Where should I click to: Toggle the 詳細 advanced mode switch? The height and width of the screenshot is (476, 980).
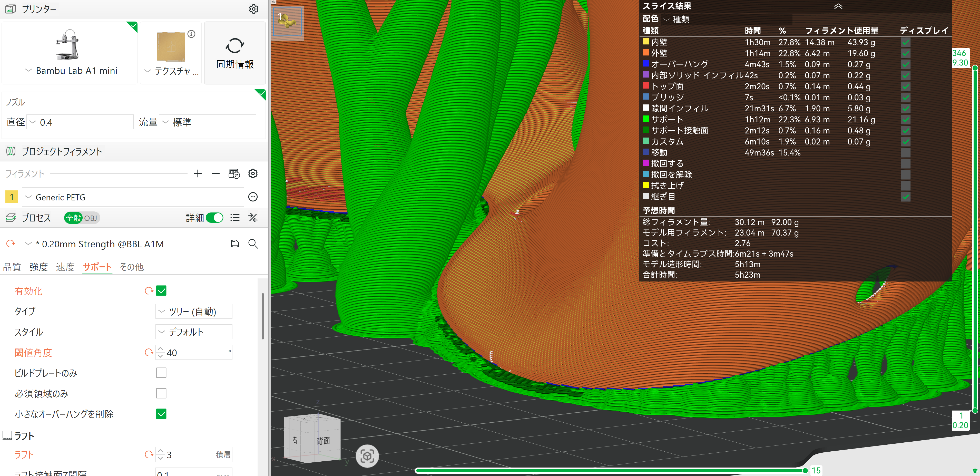pyautogui.click(x=214, y=218)
